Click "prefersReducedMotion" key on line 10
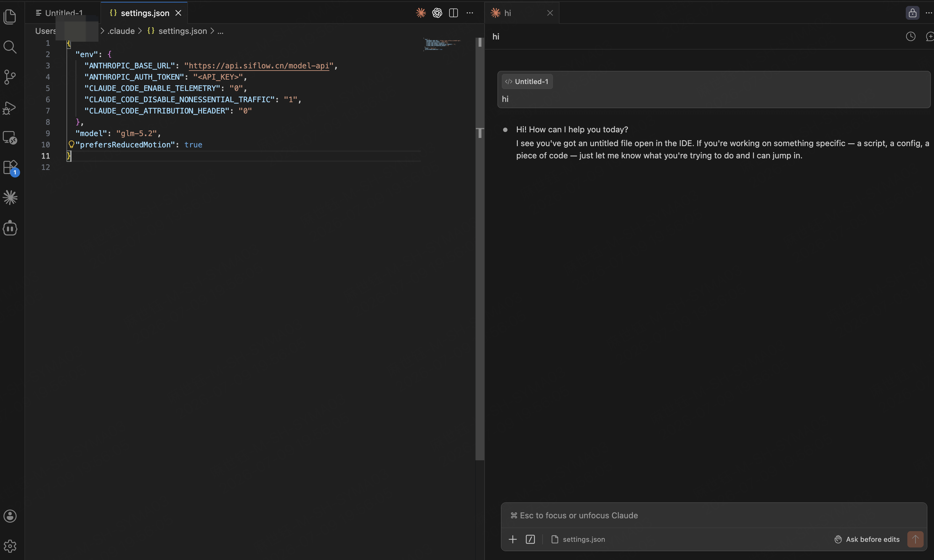Screen dimensions: 934x560 click(125, 145)
